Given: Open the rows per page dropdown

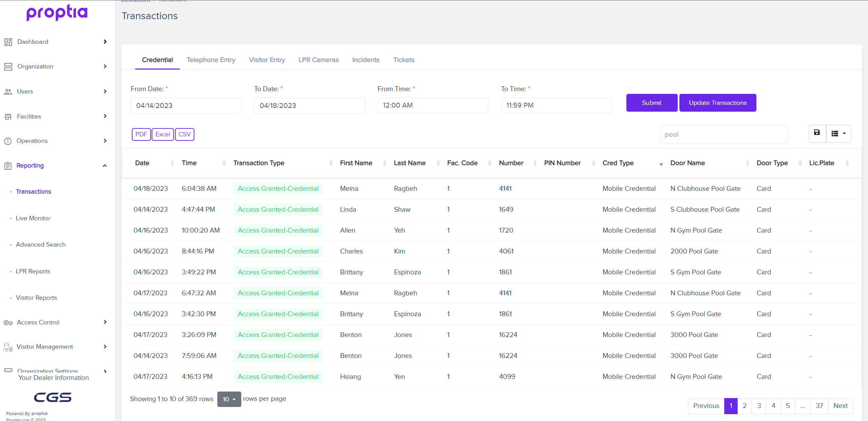Looking at the screenshot, I should pyautogui.click(x=229, y=399).
